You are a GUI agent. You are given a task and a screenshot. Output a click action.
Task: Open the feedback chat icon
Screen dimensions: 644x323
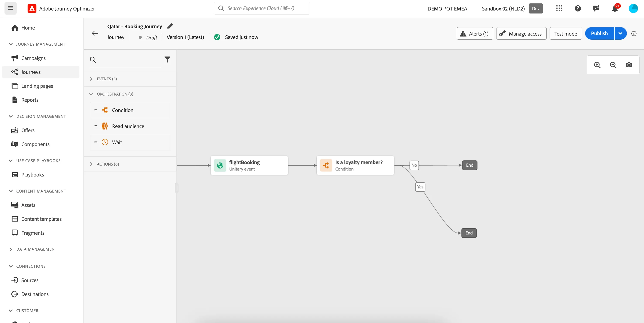coord(596,9)
